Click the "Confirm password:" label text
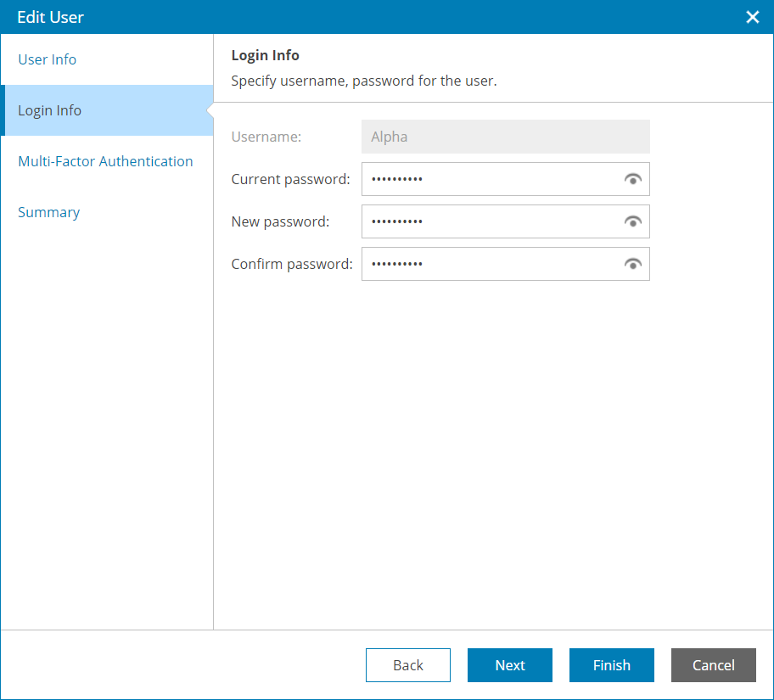This screenshot has width=774, height=700. click(292, 264)
